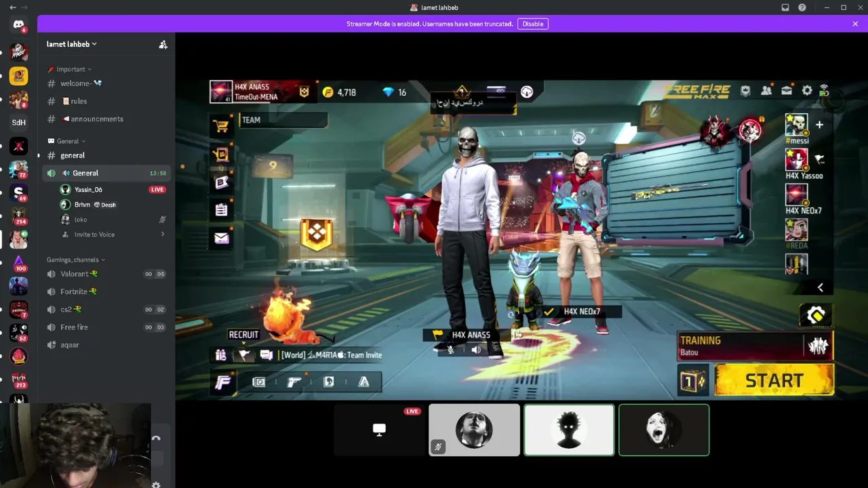Open the aqaar stage channel
The width and height of the screenshot is (868, 488).
[106, 344]
